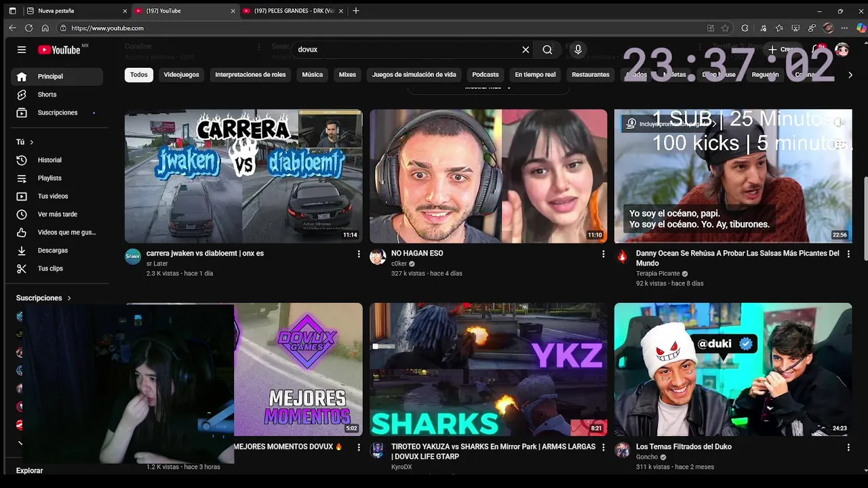Image resolution: width=868 pixels, height=488 pixels.
Task: Expand the Suscripciones section header
Action: pyautogui.click(x=43, y=298)
